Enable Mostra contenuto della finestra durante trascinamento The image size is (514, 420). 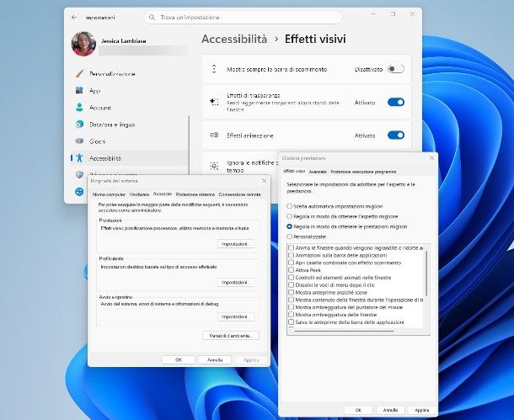point(291,300)
